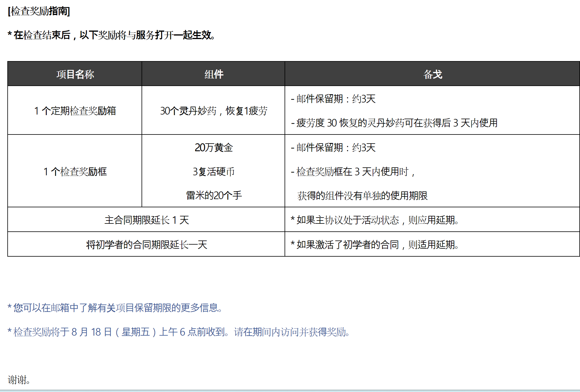Image resolution: width=580 pixels, height=392 pixels.
Task: Click the table header 组件
Action: click(214, 74)
